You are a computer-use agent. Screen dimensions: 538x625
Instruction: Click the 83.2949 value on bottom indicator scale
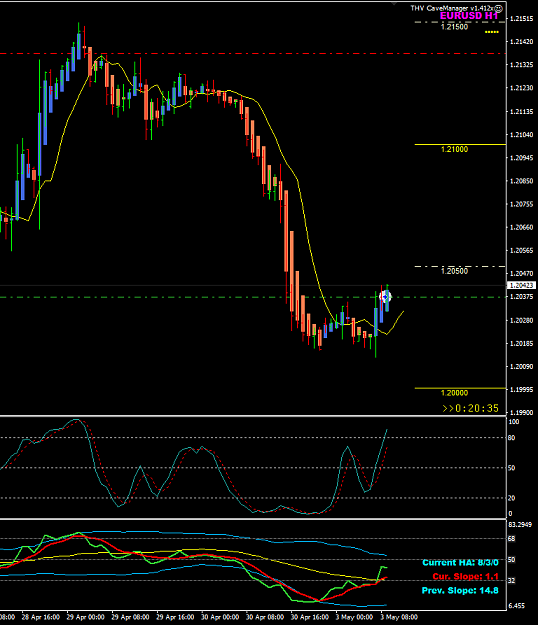(x=520, y=525)
